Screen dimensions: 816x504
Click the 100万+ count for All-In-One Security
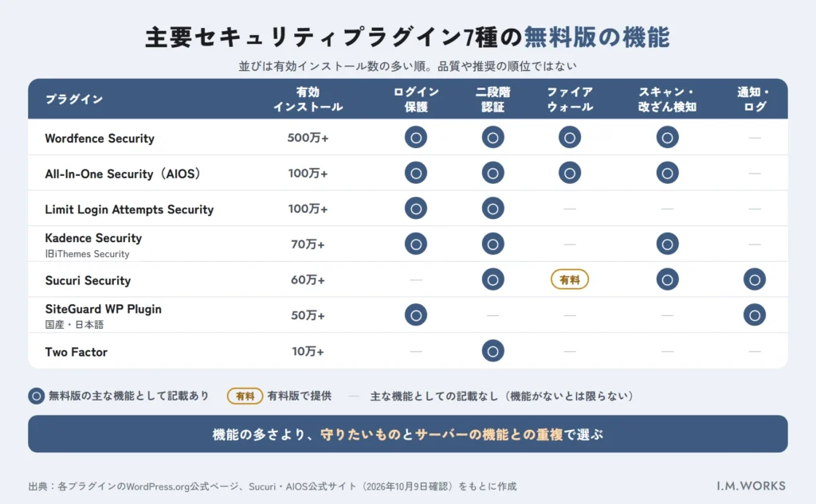308,174
